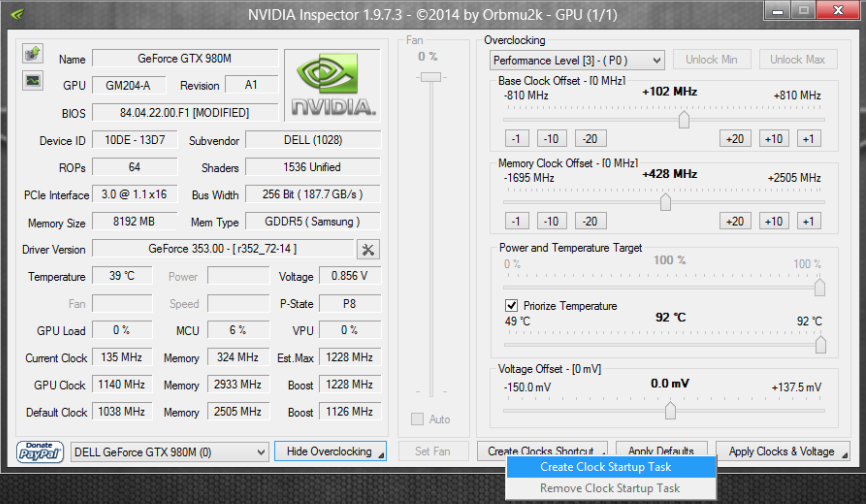Screen dimensions: 866x504
Task: Click the Subvendor DELL (1028) field
Action: click(x=313, y=140)
